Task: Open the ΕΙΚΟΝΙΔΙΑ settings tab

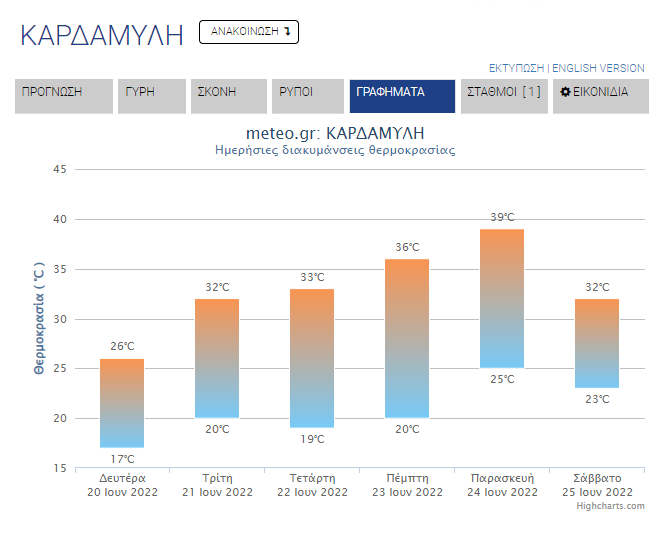Action: (x=601, y=96)
